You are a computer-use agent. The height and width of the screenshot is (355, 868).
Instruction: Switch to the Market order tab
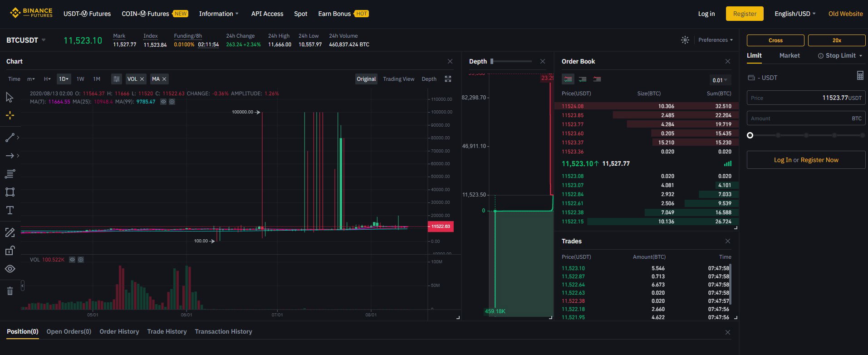pos(790,55)
